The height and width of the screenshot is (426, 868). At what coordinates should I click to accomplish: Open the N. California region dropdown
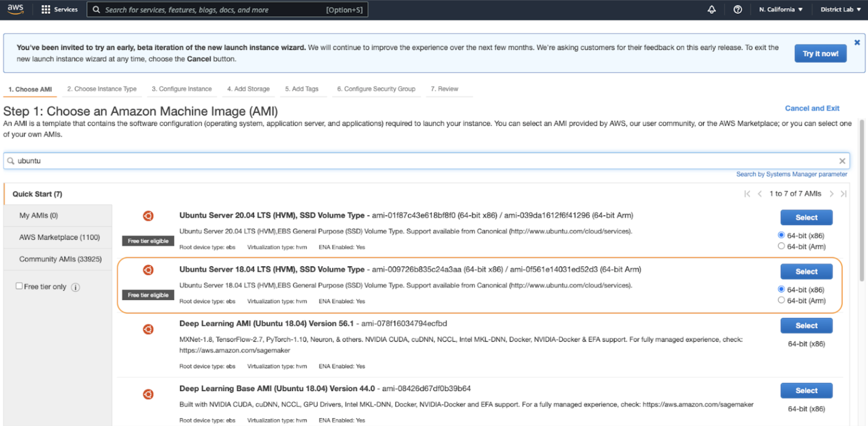pyautogui.click(x=780, y=9)
